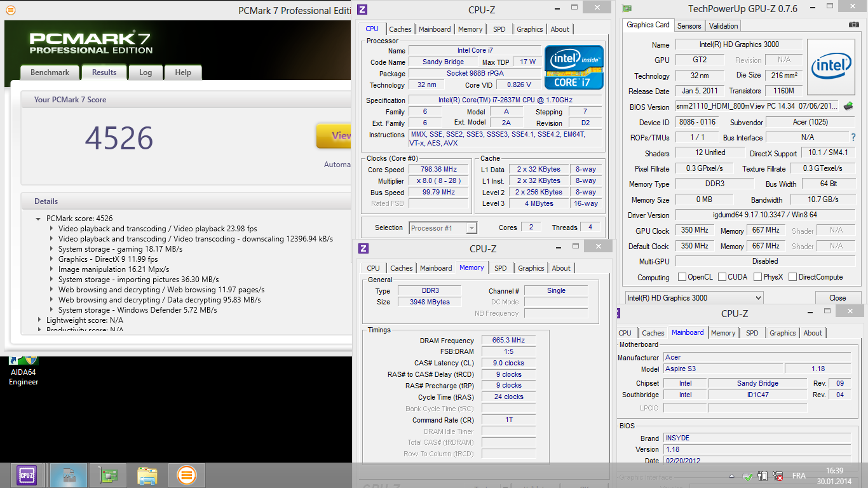Click the Bus Interface question mark in GPU-Z
Viewport: 868px width, 488px height.
pos(853,137)
